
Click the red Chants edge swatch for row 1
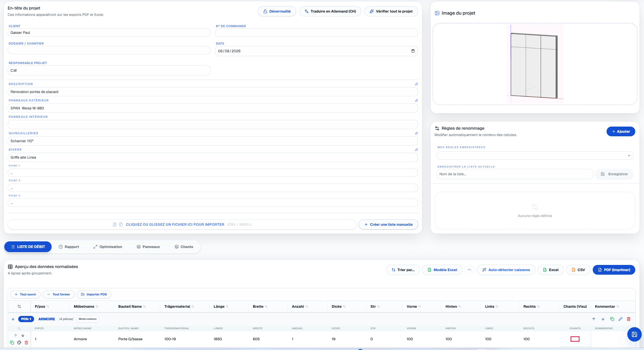(575, 339)
